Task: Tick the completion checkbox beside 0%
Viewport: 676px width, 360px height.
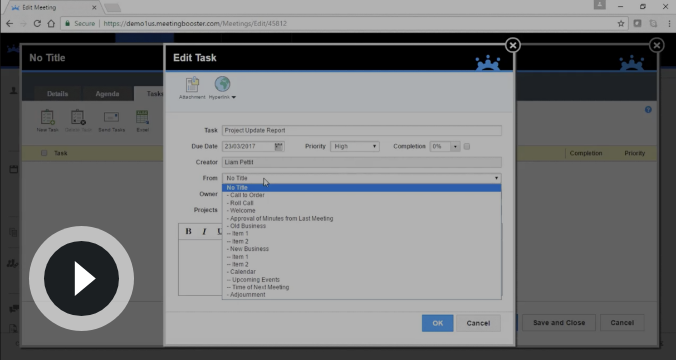Action: click(467, 147)
